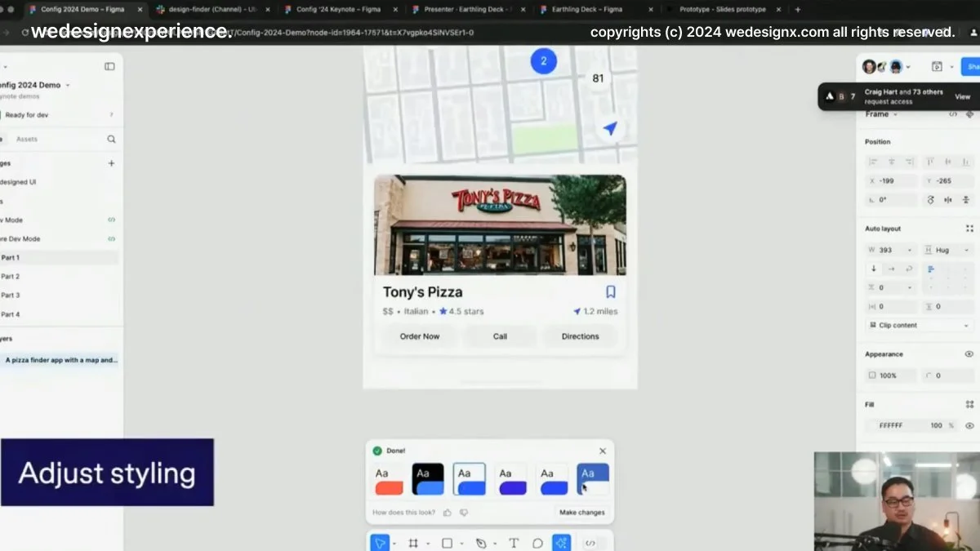Open Config 2024 Demo file name dropdown
Viewport: 980px width, 551px height.
tap(68, 85)
